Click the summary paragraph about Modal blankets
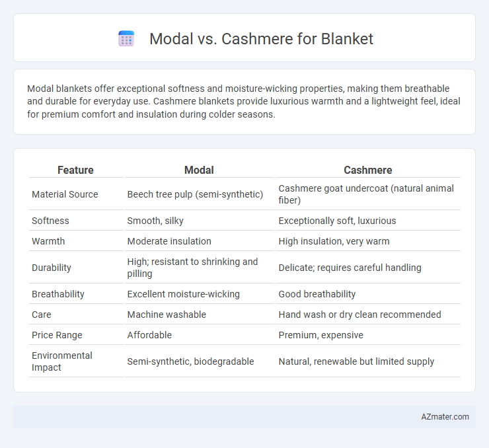The image size is (489, 448). pos(244,101)
